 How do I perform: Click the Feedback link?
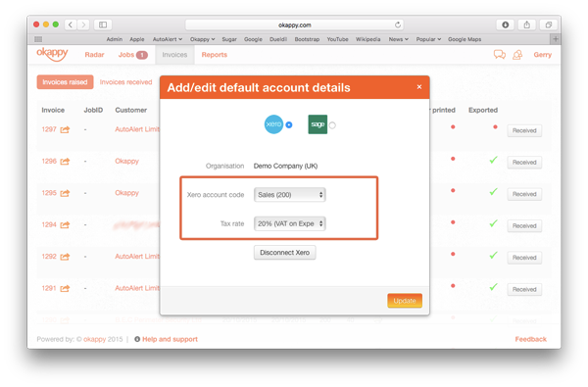tap(530, 339)
